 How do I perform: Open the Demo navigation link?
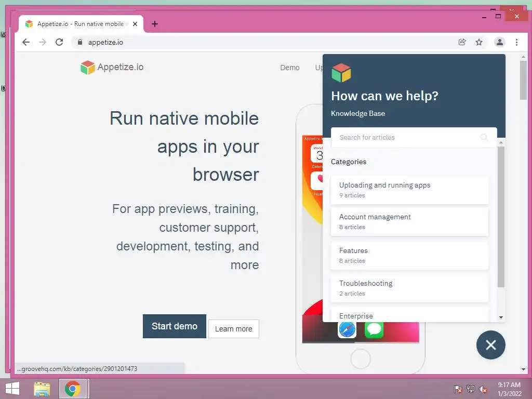pos(290,68)
